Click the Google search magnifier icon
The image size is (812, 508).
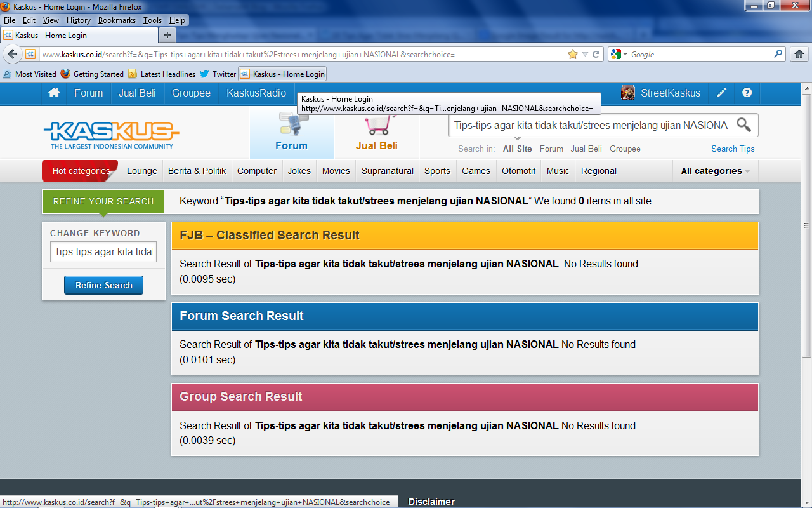[778, 55]
